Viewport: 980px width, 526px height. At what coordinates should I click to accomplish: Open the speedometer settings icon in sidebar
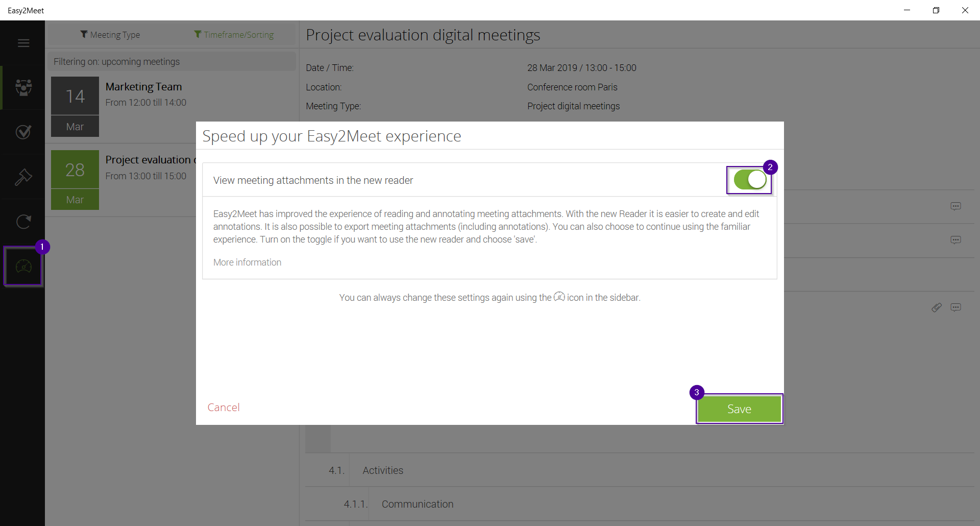[x=23, y=266]
